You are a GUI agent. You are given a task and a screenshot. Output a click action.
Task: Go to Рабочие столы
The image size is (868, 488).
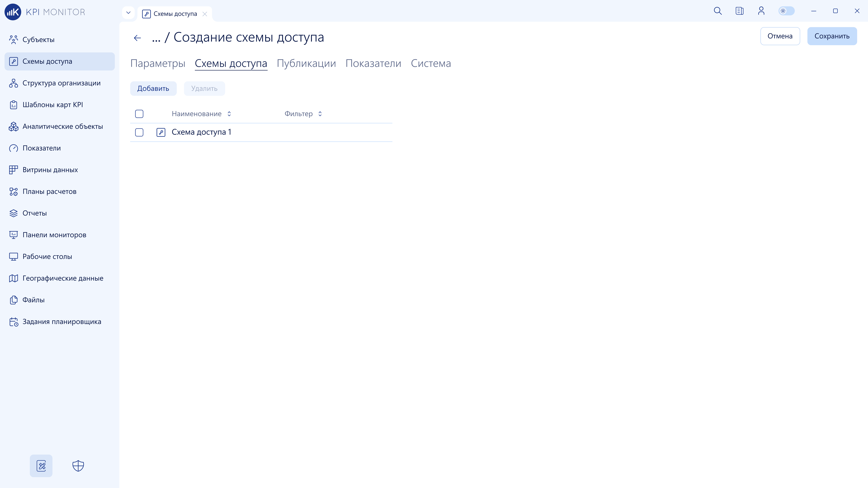click(x=60, y=257)
